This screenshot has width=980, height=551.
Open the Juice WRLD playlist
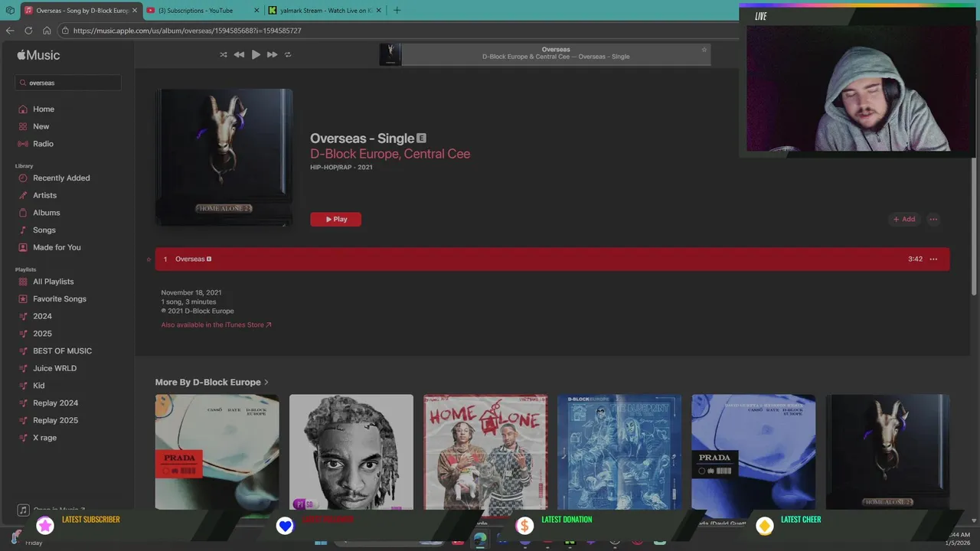[x=54, y=368]
